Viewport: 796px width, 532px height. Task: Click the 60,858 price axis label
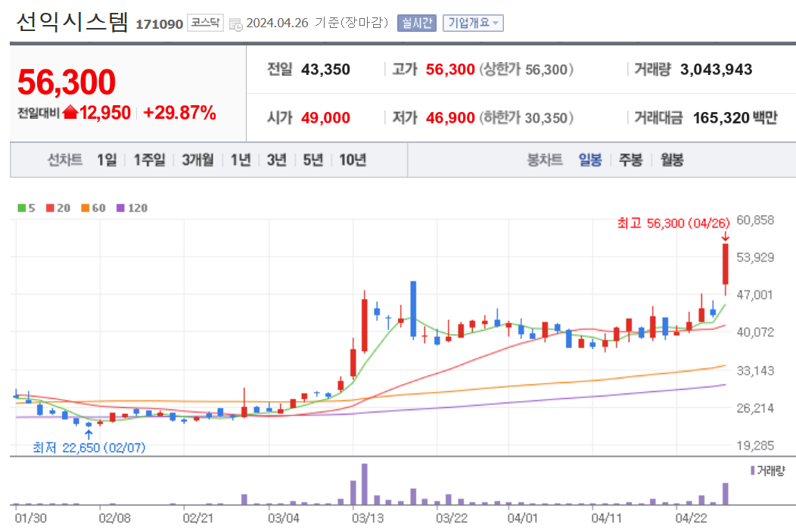[x=755, y=220]
